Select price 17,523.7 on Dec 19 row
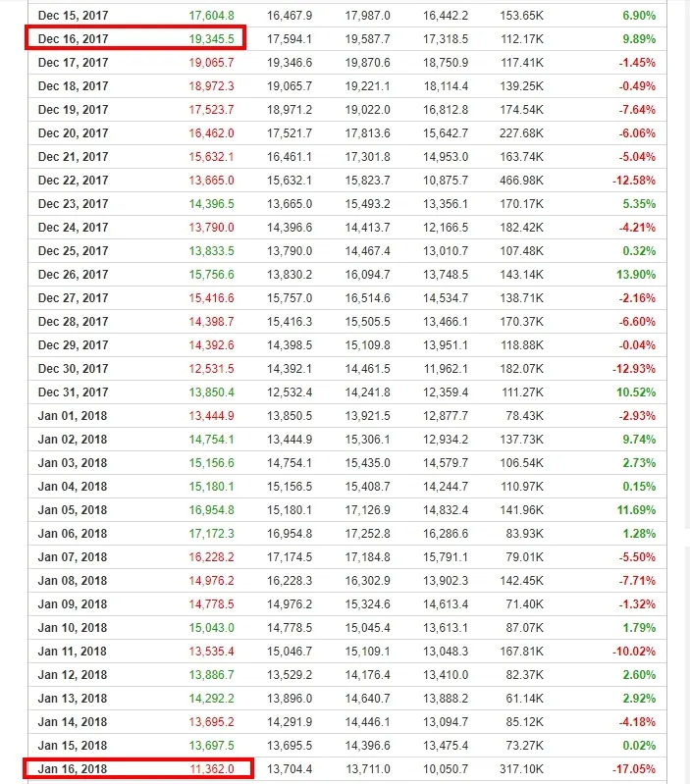Image resolution: width=690 pixels, height=784 pixels. pyautogui.click(x=211, y=110)
